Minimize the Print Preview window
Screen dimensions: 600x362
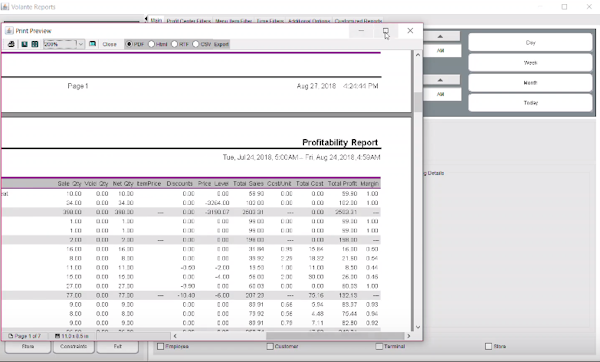coord(361,31)
